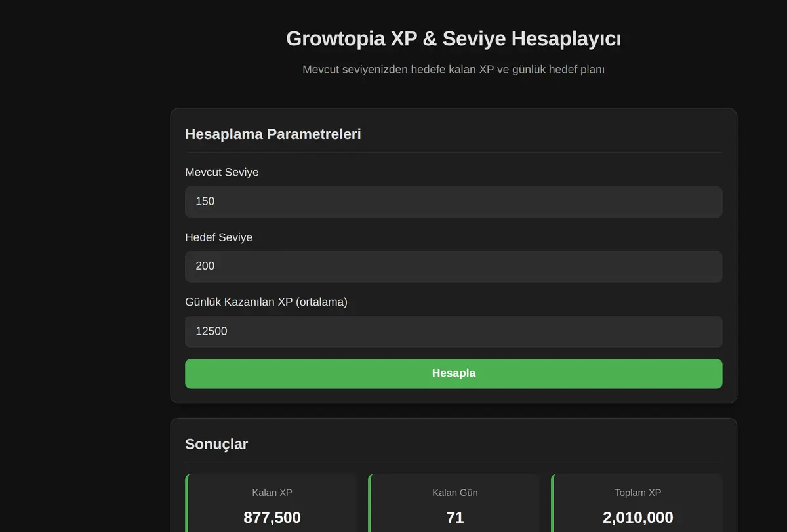
Task: Click the Mevcut Seviye label
Action: pyautogui.click(x=222, y=172)
